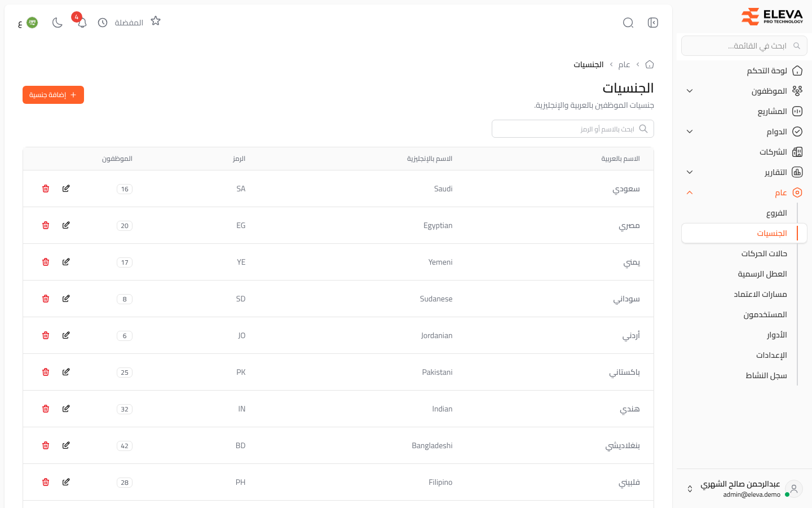Edit the Pakistani nationality row
The width and height of the screenshot is (812, 508).
click(66, 372)
